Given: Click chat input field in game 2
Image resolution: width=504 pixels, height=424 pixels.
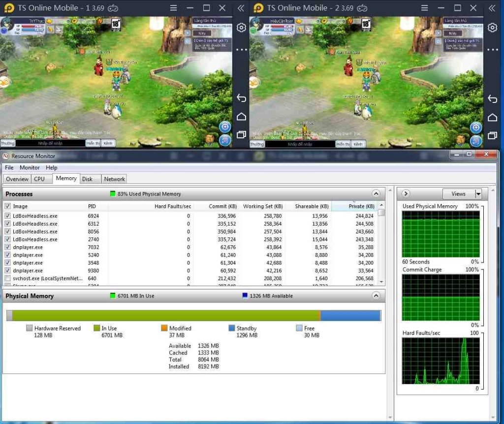Looking at the screenshot, I should (x=300, y=144).
